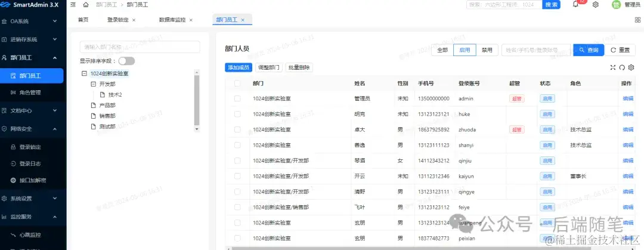The width and height of the screenshot is (644, 250).
Task: Check the row for qinjiu
Action: (237, 161)
